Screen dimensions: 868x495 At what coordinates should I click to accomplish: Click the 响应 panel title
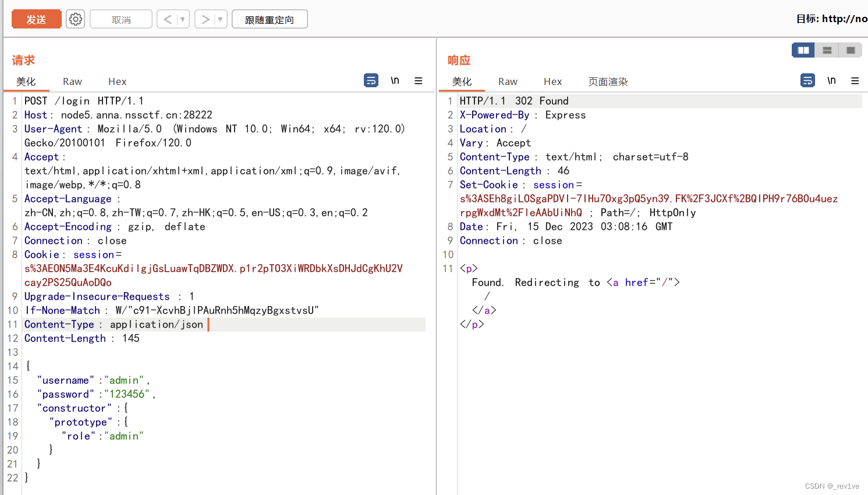459,60
